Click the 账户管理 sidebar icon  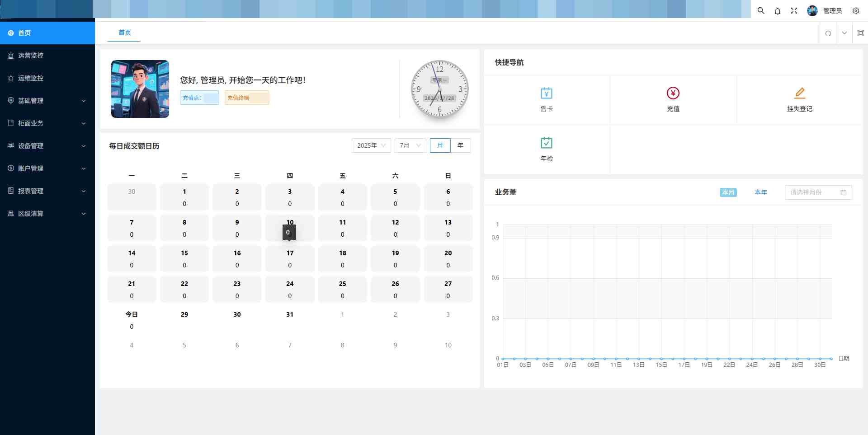pos(11,168)
